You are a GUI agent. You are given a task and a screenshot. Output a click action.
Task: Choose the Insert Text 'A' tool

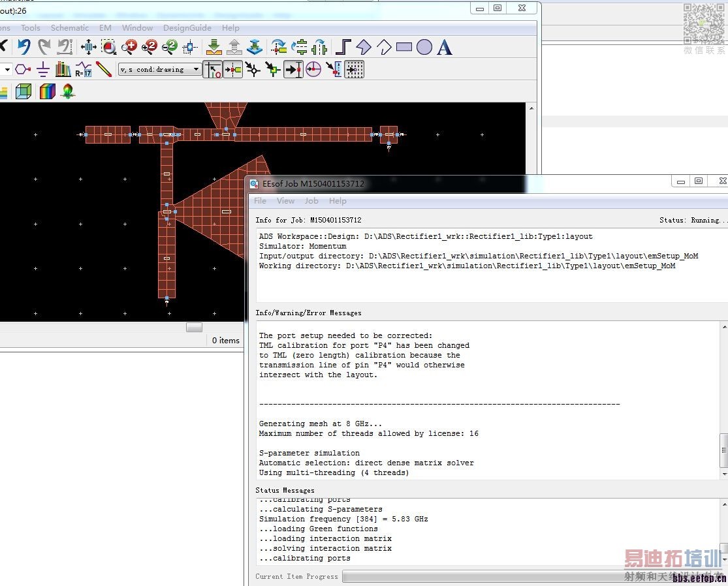tap(445, 47)
